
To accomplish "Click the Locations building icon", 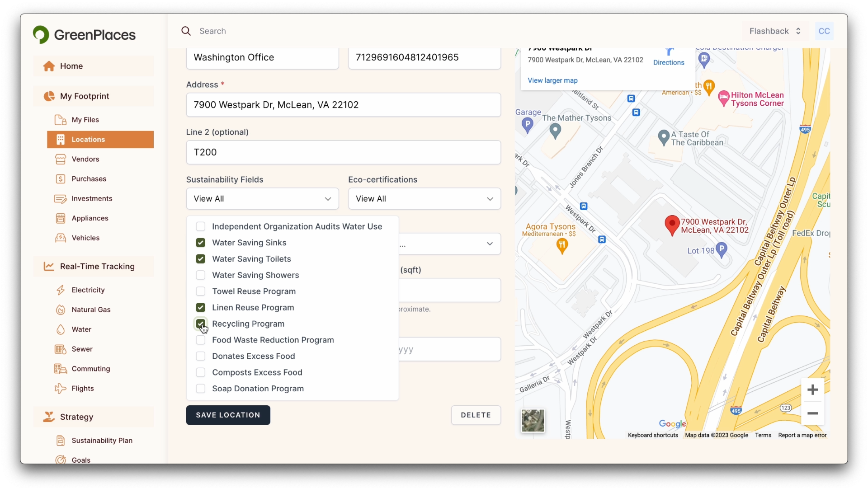I will click(x=61, y=140).
